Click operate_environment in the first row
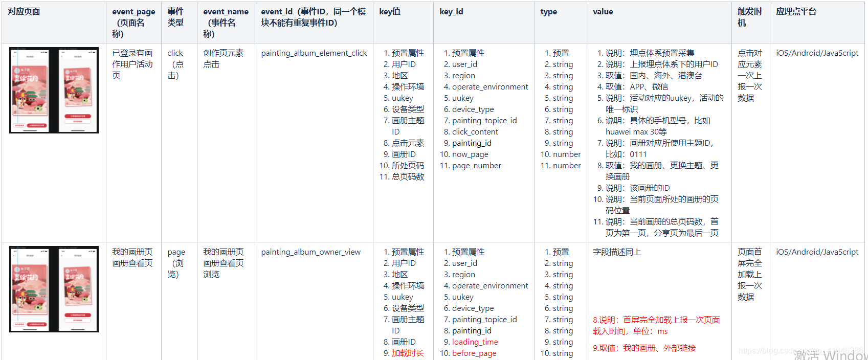This screenshot has height=360, width=868. (x=490, y=87)
